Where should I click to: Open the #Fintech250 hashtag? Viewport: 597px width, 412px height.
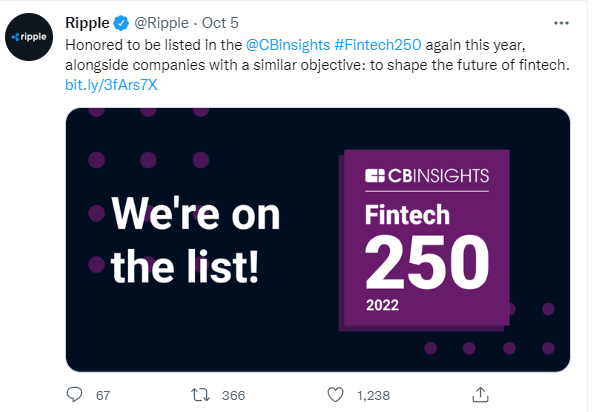[x=378, y=45]
